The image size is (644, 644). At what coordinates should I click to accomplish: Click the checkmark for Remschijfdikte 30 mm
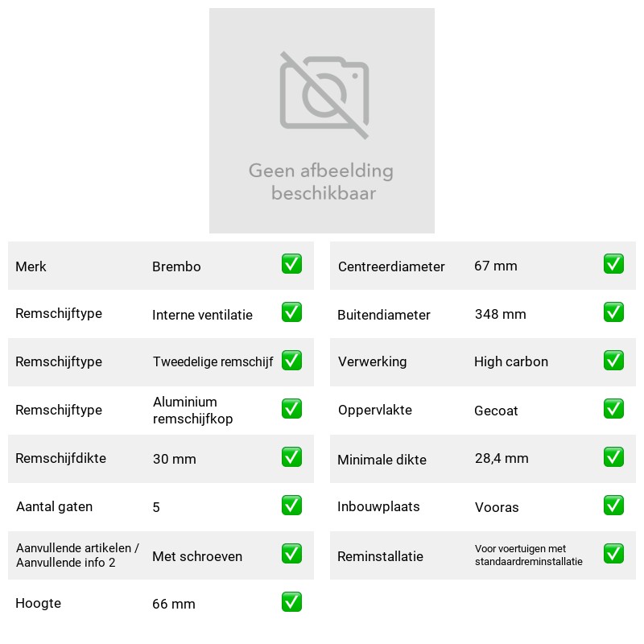coord(291,457)
